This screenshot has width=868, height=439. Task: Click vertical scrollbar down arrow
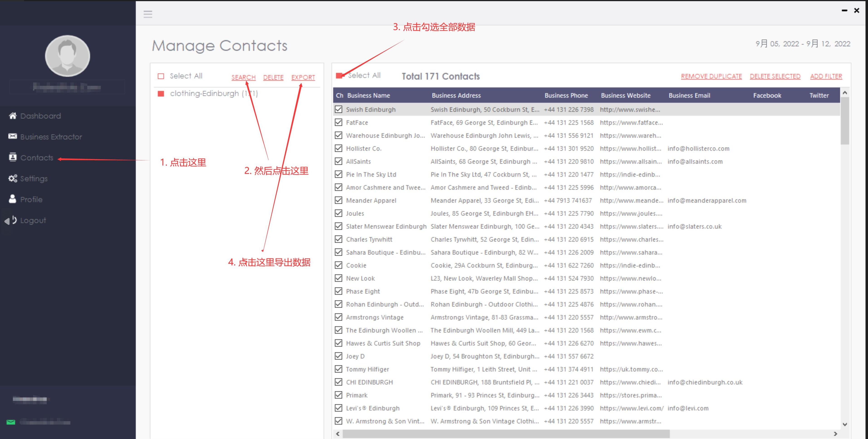845,424
